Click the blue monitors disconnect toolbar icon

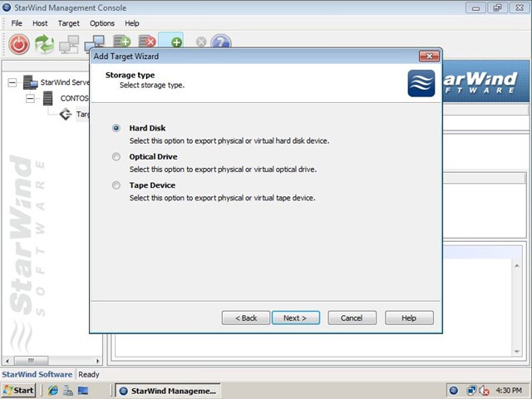(x=94, y=42)
